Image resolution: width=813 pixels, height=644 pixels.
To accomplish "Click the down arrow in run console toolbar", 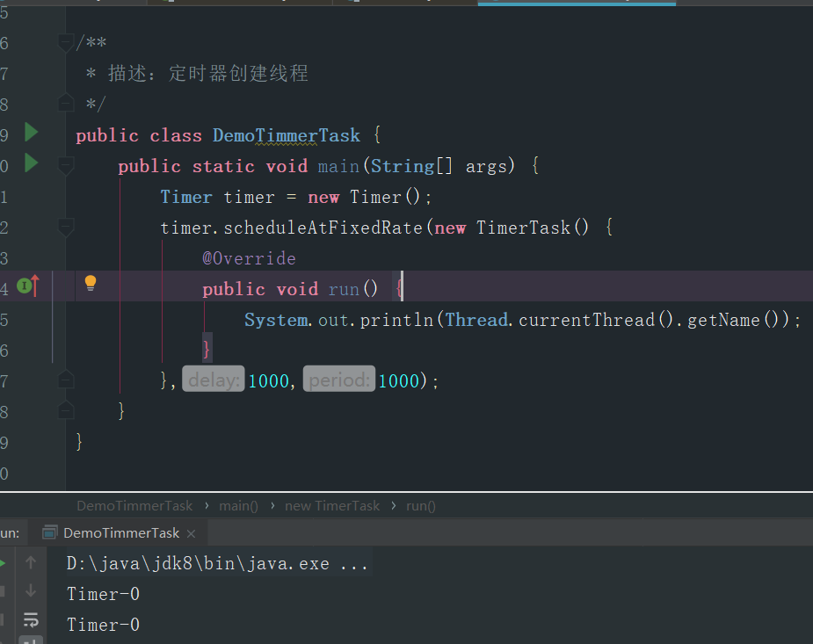I will [31, 590].
